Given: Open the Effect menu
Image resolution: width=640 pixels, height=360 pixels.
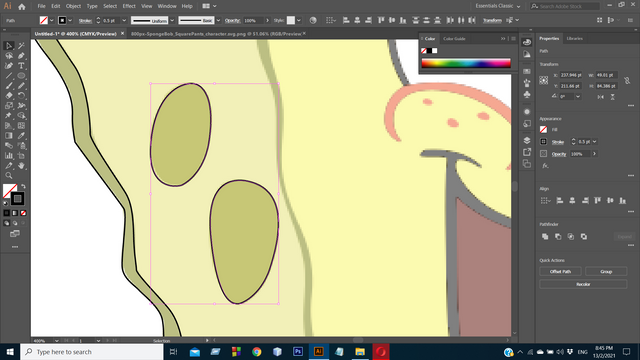Looking at the screenshot, I should coord(129,6).
